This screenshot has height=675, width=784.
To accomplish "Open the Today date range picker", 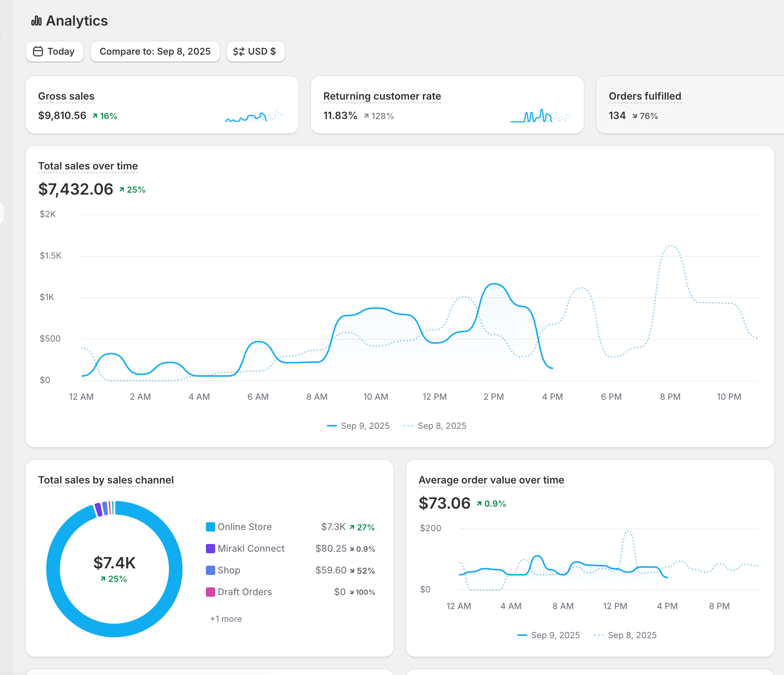I will pyautogui.click(x=55, y=52).
